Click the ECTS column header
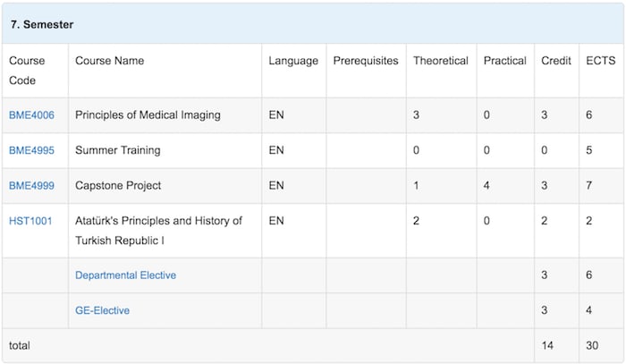 [x=601, y=71]
